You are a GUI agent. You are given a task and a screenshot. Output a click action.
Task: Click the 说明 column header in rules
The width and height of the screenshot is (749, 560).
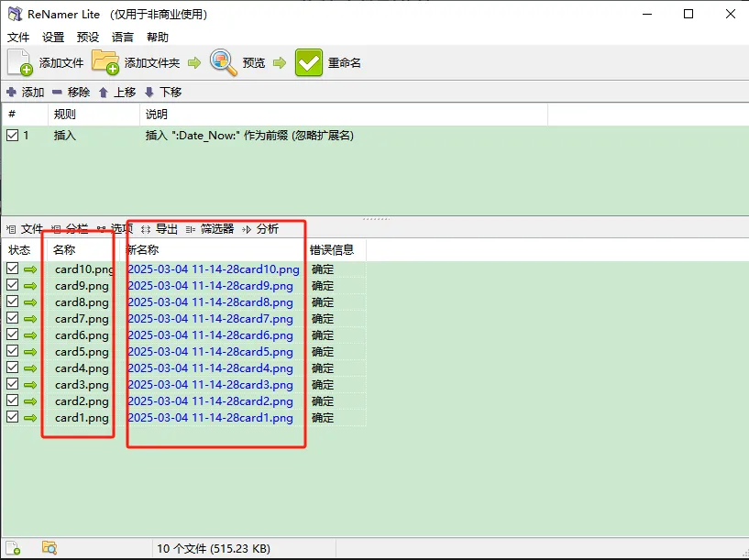tap(156, 114)
